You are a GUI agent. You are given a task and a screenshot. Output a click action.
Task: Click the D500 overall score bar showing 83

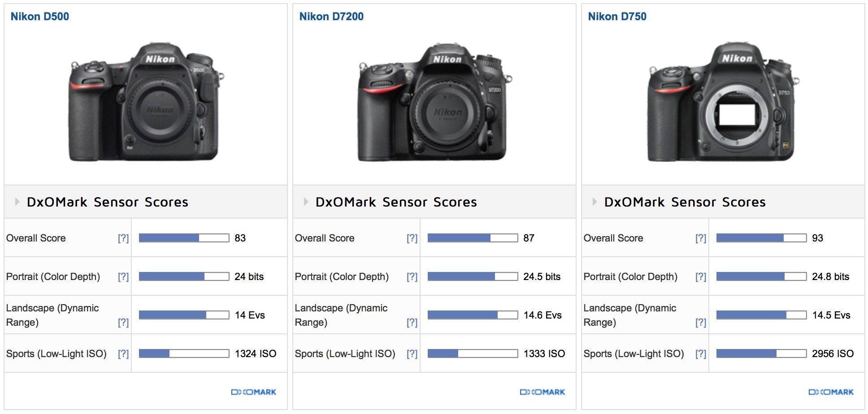[184, 238]
